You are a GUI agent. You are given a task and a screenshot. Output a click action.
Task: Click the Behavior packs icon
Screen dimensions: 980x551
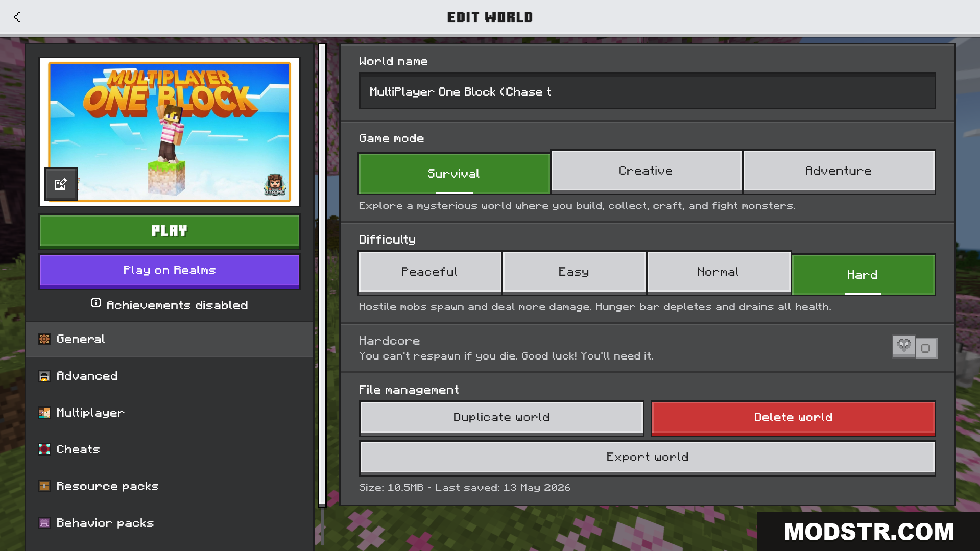(44, 523)
